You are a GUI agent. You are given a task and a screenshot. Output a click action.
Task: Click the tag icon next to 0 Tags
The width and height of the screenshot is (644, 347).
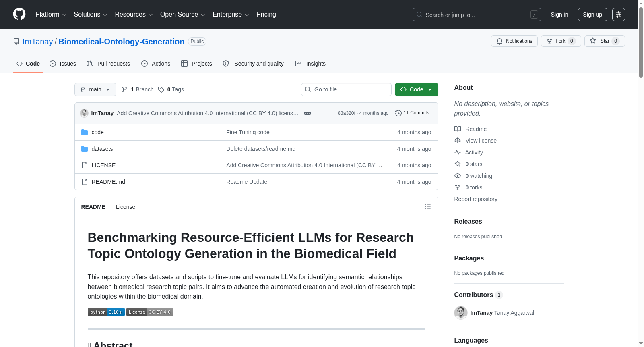[161, 89]
